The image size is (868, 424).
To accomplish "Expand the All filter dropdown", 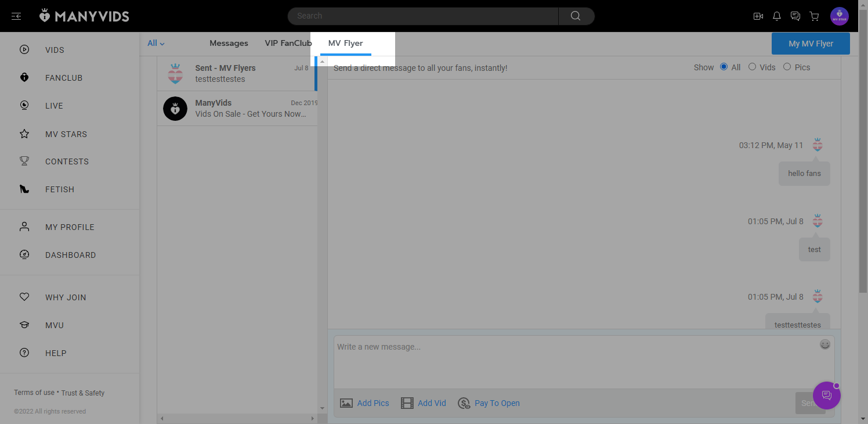I will pos(156,44).
